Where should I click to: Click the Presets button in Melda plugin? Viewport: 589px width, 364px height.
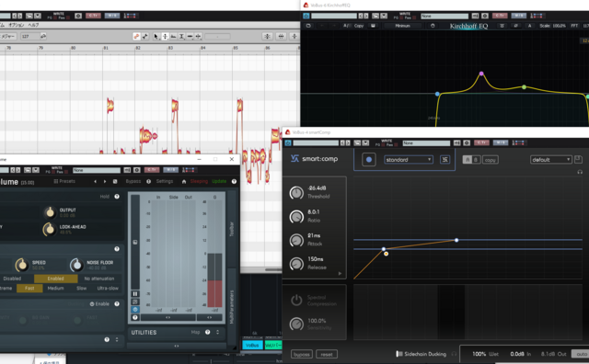point(64,181)
